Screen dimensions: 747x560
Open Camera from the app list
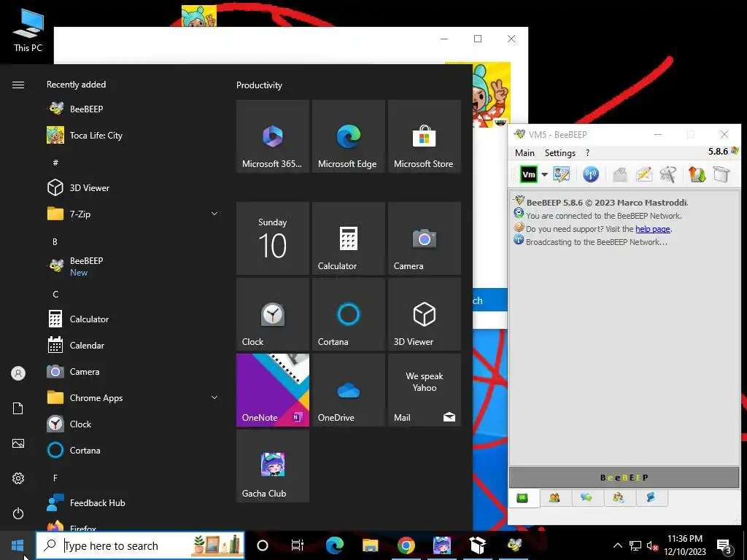[x=133, y=371]
